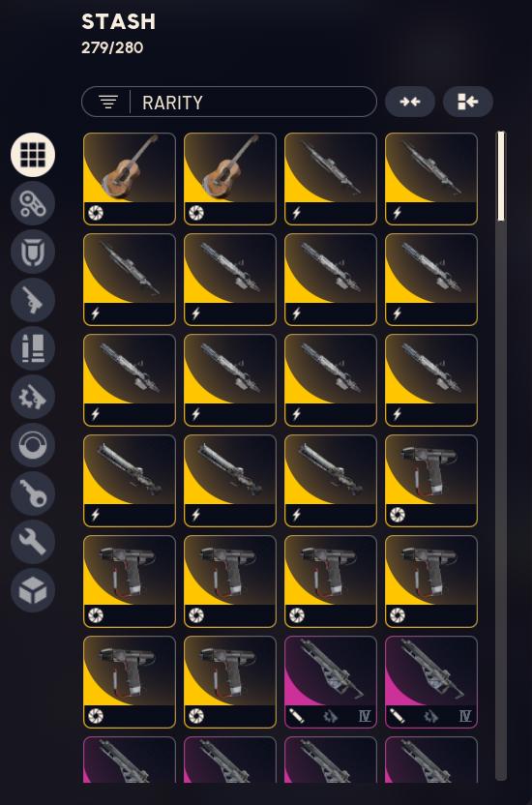
Task: Open the quick-use items category with pills icon
Action: coord(33,203)
